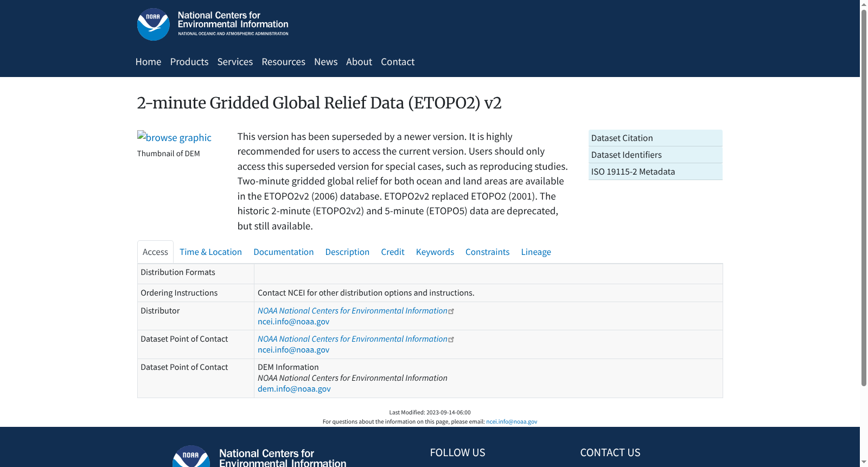The height and width of the screenshot is (467, 868).
Task: Expand the Dataset Identifiers panel
Action: click(x=655, y=155)
